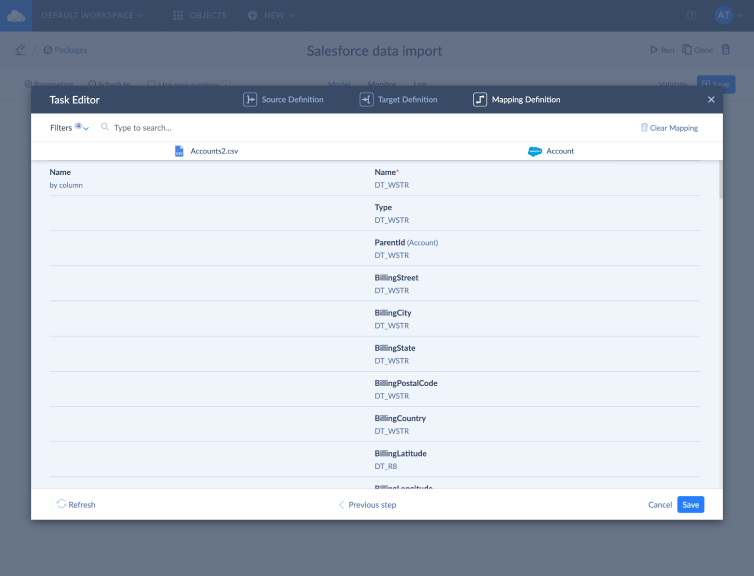Click the Source Definition icon
The width and height of the screenshot is (754, 576).
[250, 100]
